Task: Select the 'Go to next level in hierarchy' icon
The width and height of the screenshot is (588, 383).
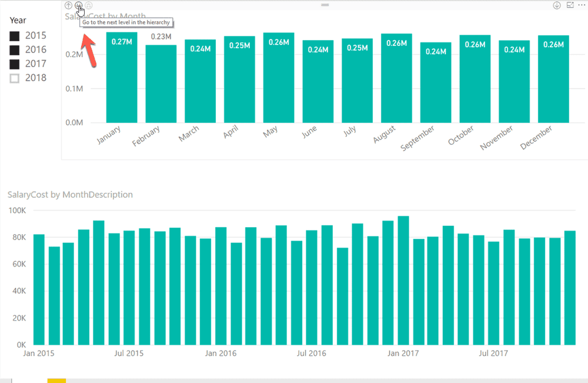Action: click(78, 5)
